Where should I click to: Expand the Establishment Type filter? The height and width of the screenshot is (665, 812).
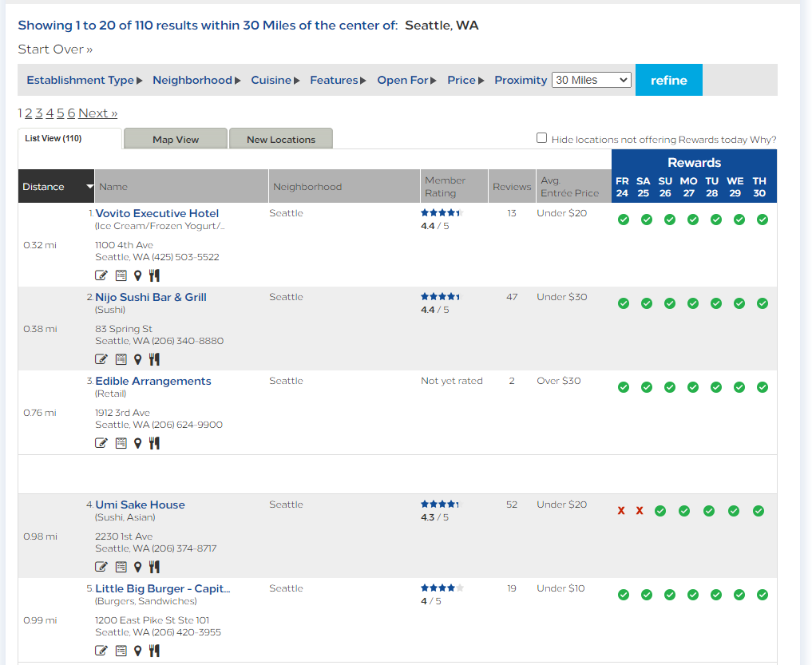[85, 81]
